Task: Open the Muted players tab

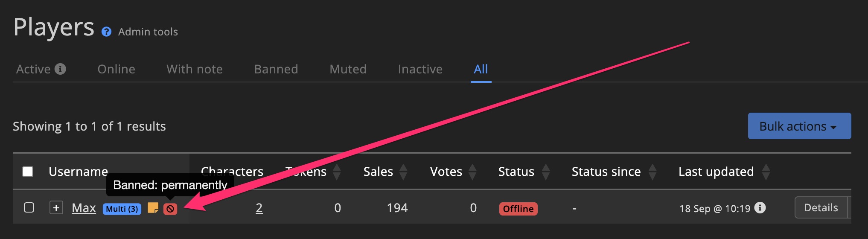Action: 348,69
